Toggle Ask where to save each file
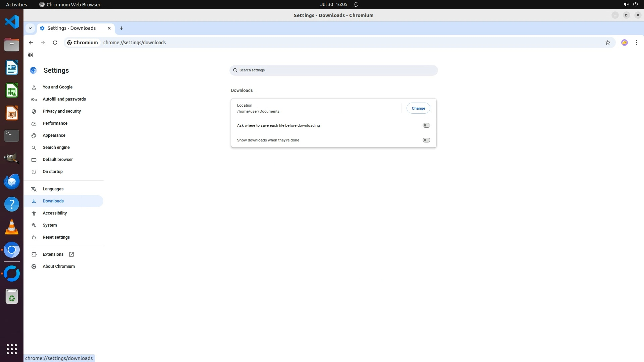The width and height of the screenshot is (644, 362). tap(426, 125)
